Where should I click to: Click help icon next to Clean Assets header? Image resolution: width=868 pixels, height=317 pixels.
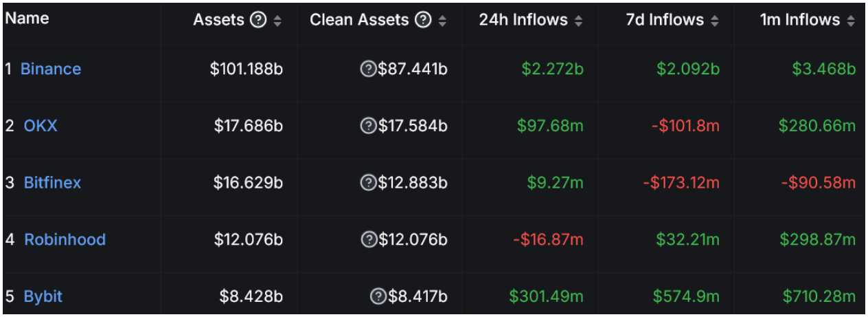pos(424,20)
